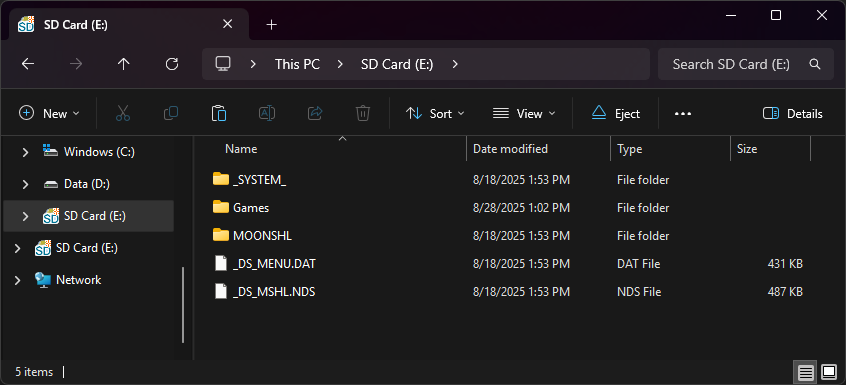This screenshot has width=846, height=385.
Task: Click Games date 8/28/2025 1:02 PM
Action: [x=521, y=208]
